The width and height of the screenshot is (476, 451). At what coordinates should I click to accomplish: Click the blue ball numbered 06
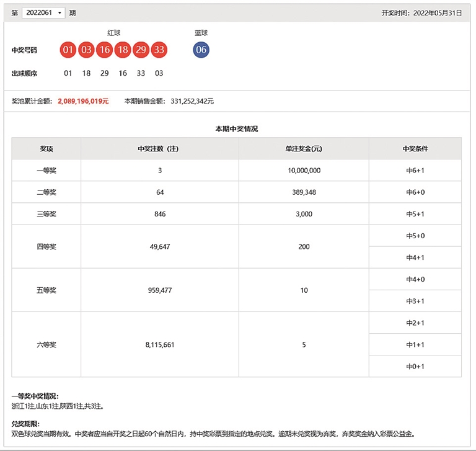coord(201,50)
